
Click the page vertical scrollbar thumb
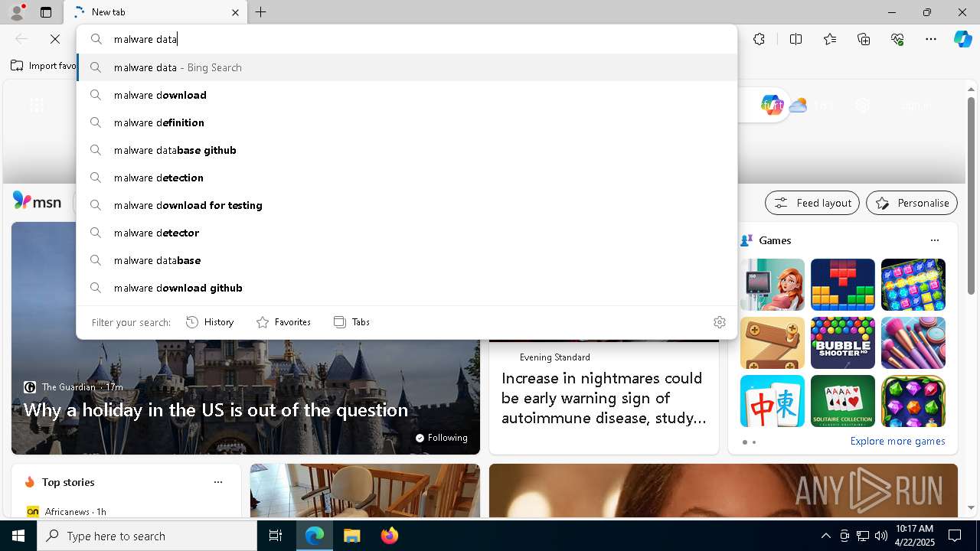(971, 195)
